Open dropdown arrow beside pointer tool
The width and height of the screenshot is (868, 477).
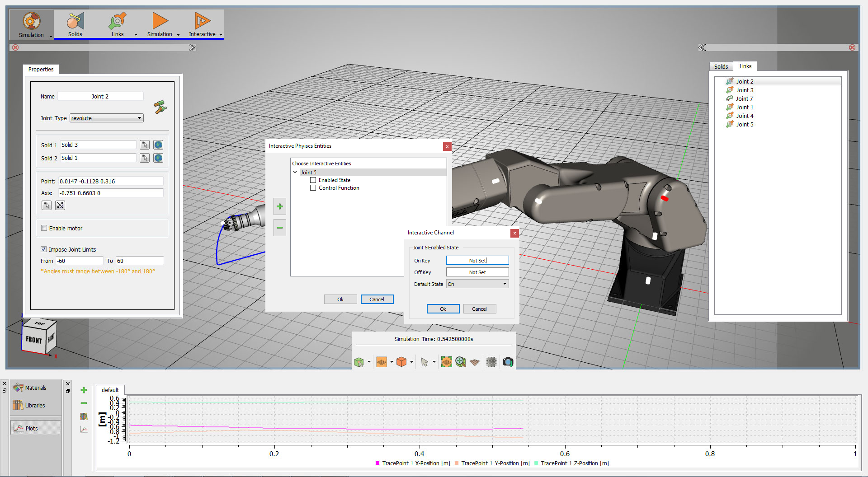(x=434, y=362)
